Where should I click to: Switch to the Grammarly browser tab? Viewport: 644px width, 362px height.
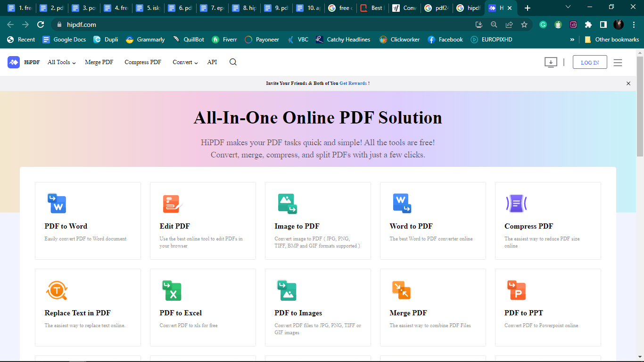tap(145, 39)
